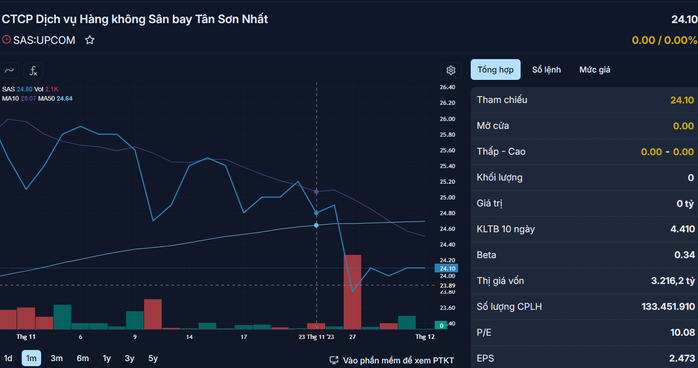
Task: Open chart settings gear icon
Action: [x=450, y=70]
